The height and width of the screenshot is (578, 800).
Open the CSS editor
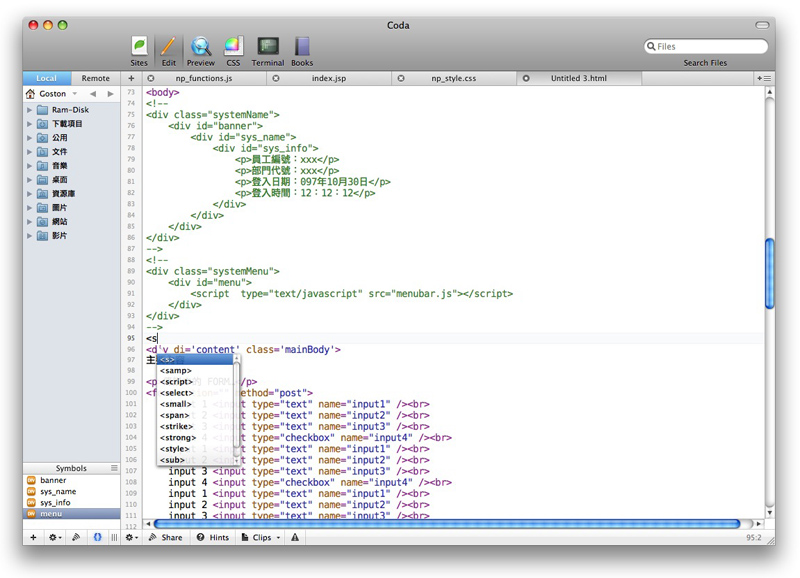pyautogui.click(x=233, y=49)
